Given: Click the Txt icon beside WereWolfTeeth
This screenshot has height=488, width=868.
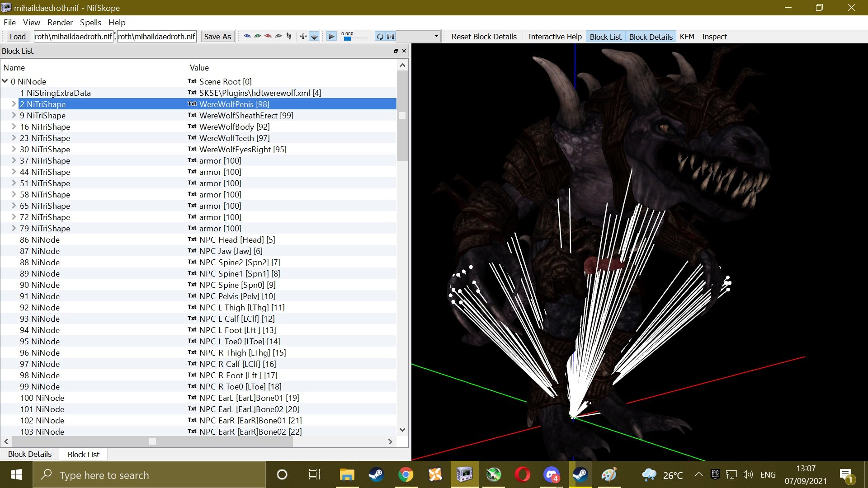Looking at the screenshot, I should 192,138.
